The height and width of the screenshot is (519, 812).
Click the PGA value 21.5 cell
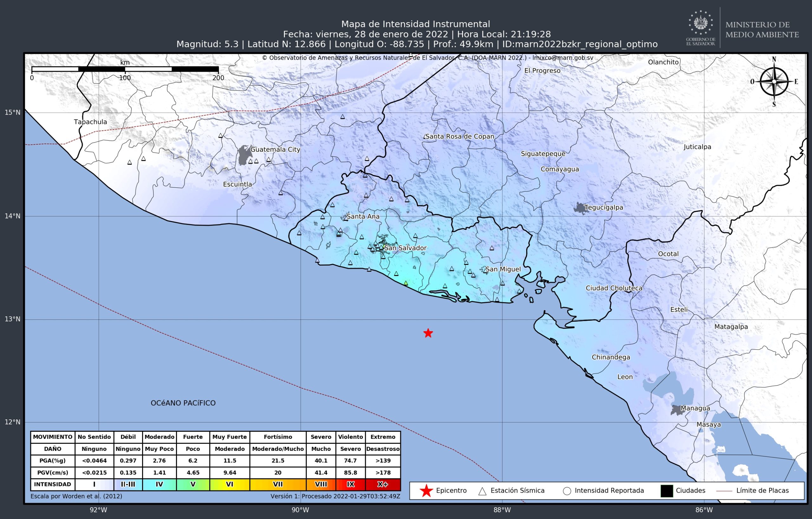click(278, 461)
